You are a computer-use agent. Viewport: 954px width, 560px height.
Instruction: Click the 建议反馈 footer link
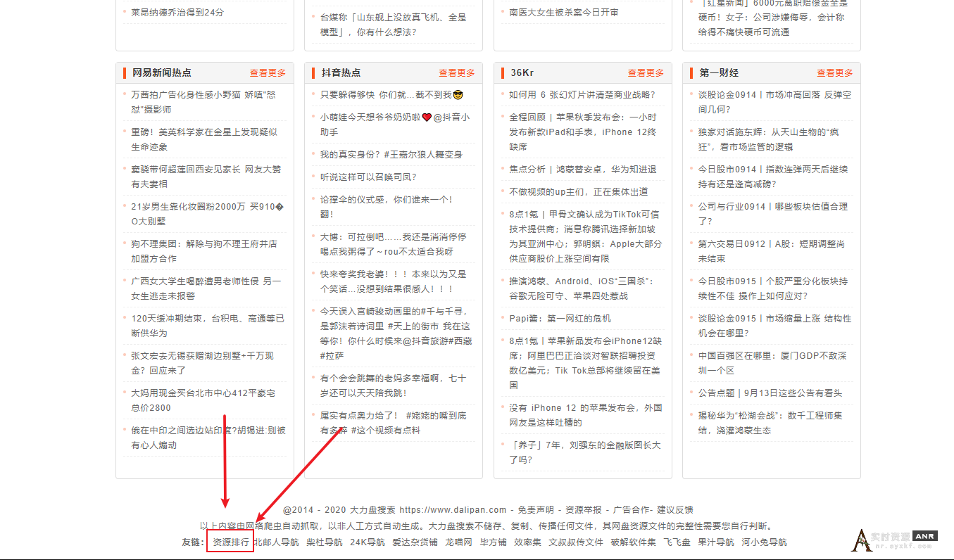click(x=675, y=510)
